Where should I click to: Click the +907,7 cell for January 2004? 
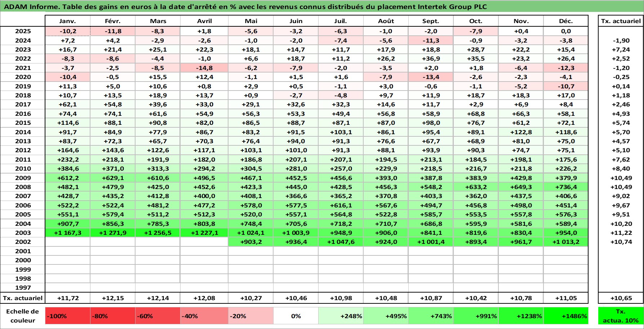click(67, 224)
